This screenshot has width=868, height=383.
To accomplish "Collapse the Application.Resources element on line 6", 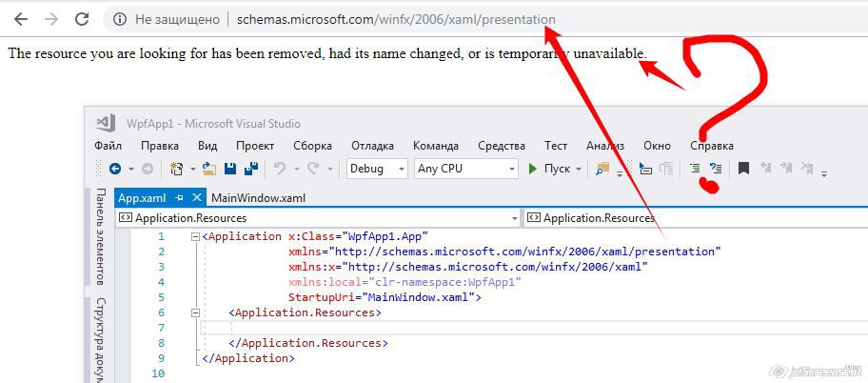I will (x=194, y=312).
